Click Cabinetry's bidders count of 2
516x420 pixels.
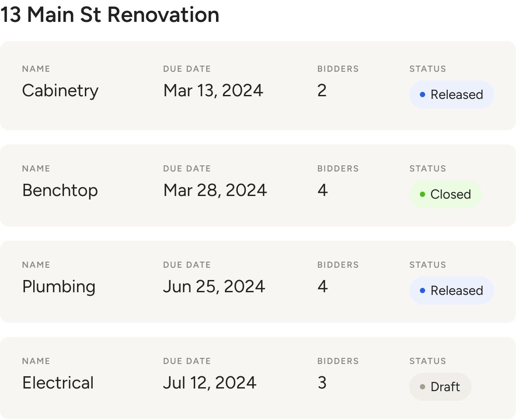point(322,91)
